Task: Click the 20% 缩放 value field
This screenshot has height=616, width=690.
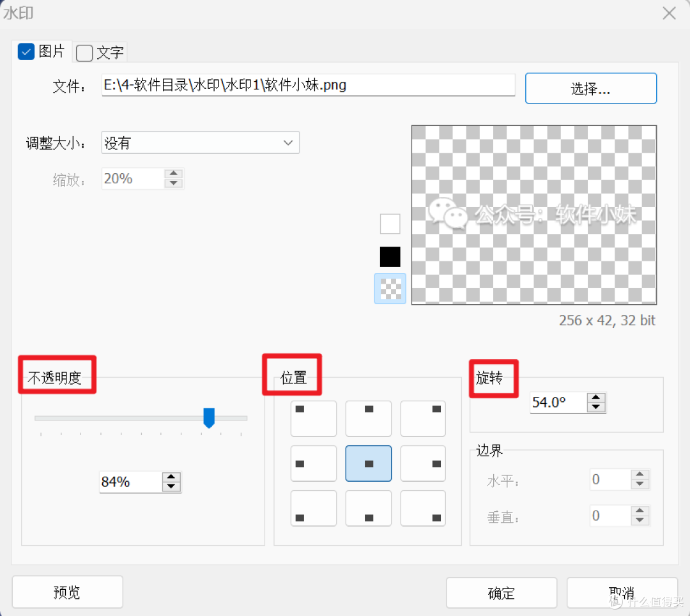Action: (x=133, y=179)
